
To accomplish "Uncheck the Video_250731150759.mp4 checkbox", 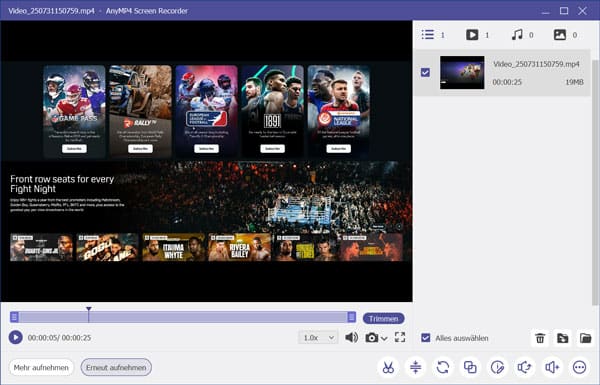I will point(425,72).
